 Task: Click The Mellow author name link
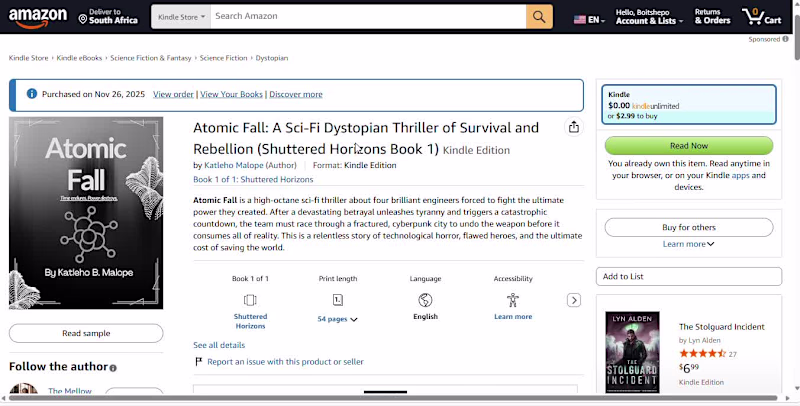[70, 391]
